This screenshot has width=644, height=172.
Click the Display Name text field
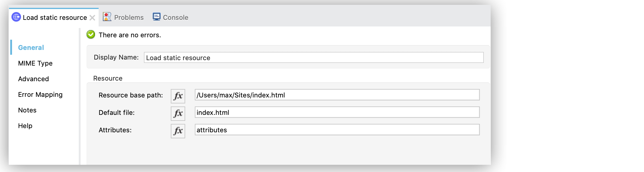click(314, 57)
